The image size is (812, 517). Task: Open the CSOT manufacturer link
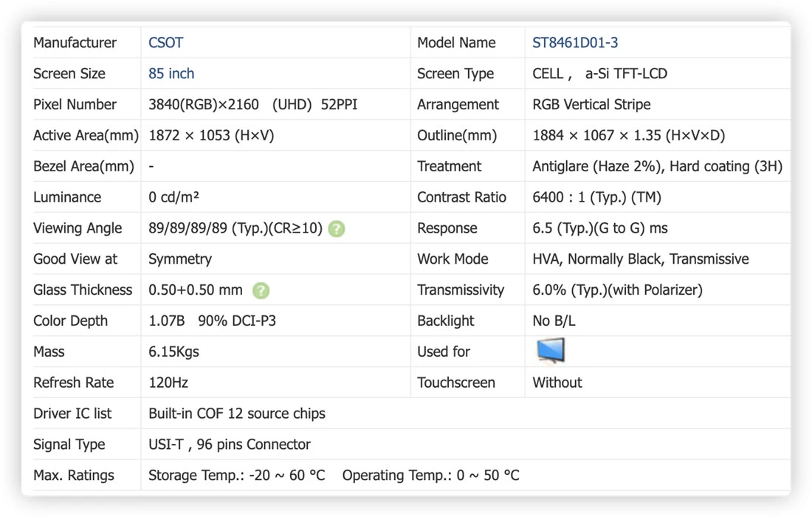165,43
